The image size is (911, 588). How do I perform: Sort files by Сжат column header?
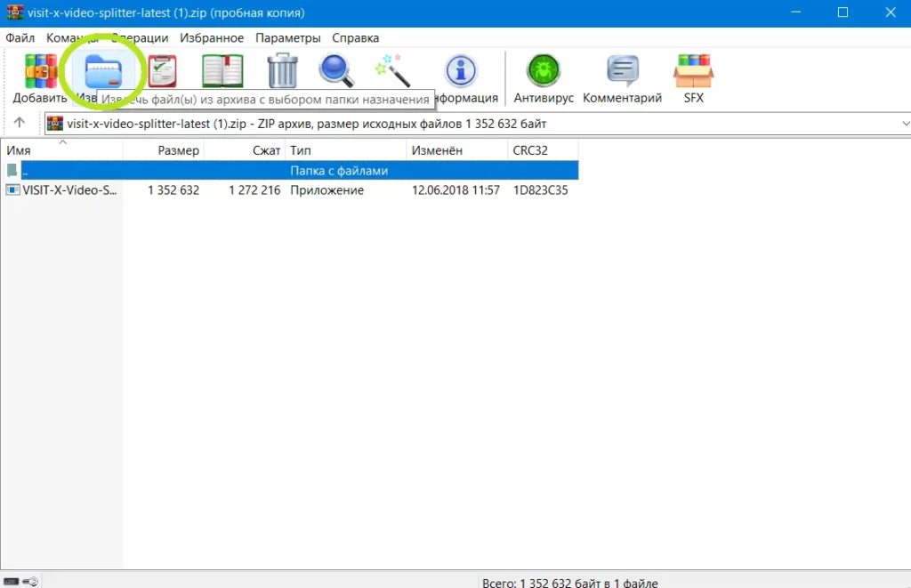pos(245,150)
